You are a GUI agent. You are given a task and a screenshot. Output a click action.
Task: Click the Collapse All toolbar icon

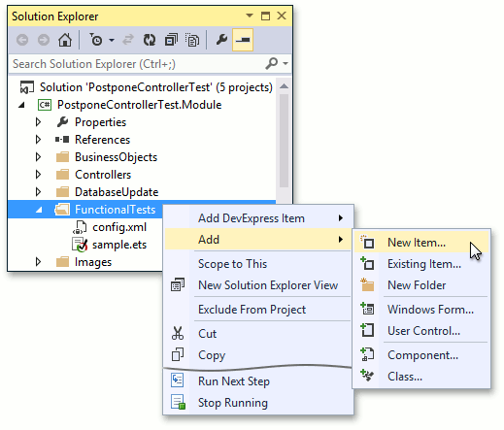pos(171,40)
